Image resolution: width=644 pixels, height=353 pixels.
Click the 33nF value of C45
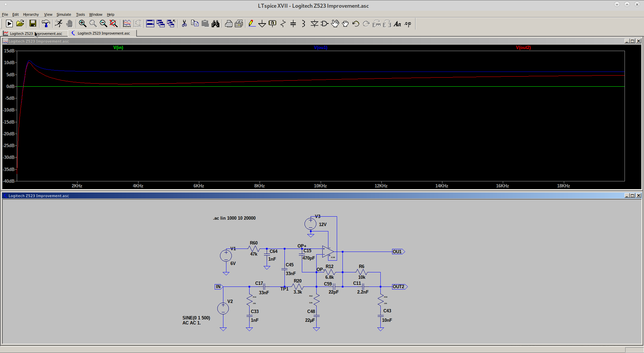[x=291, y=273]
